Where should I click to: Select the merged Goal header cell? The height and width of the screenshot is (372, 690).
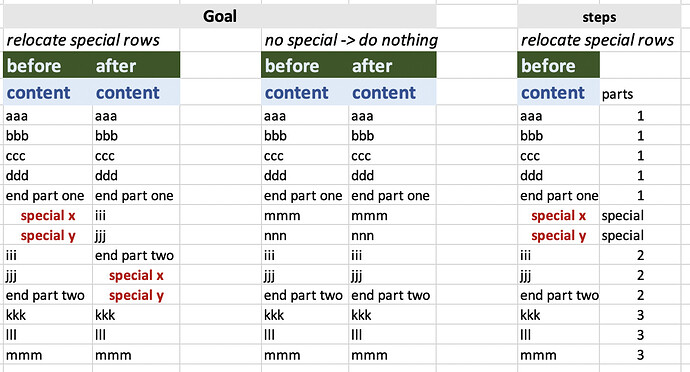220,17
